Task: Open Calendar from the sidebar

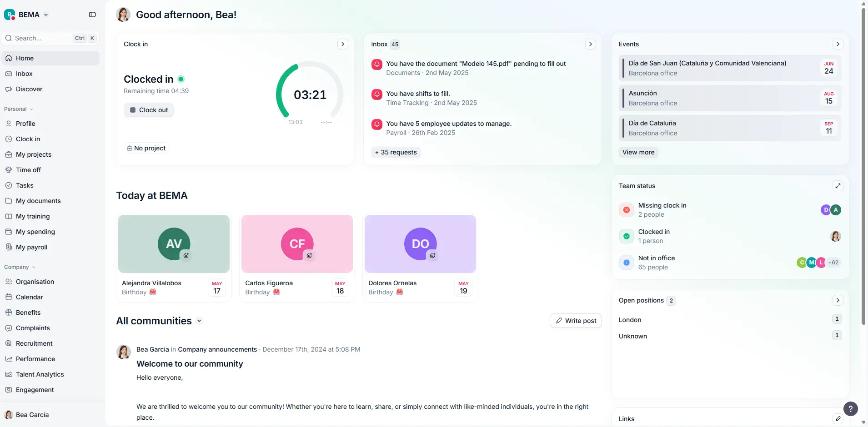Action: 30,297
